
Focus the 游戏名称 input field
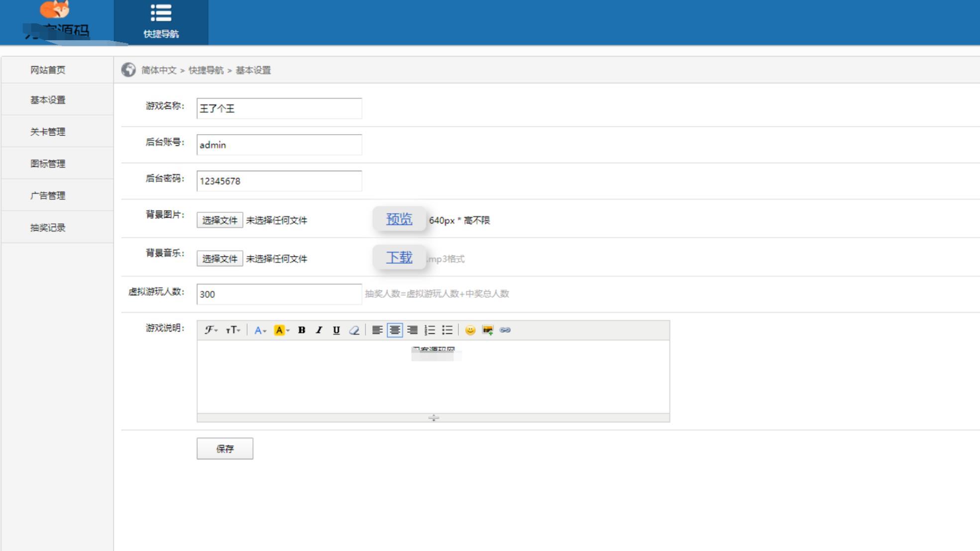pyautogui.click(x=279, y=108)
